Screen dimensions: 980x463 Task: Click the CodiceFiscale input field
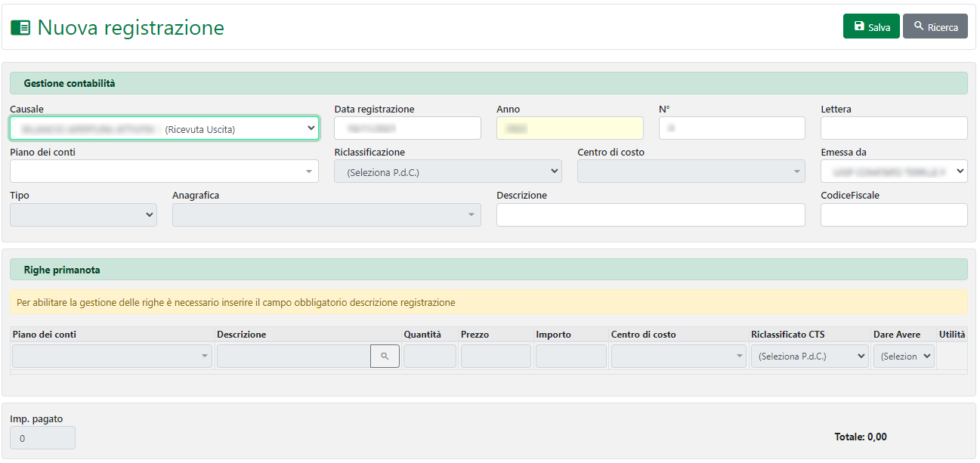[893, 215]
